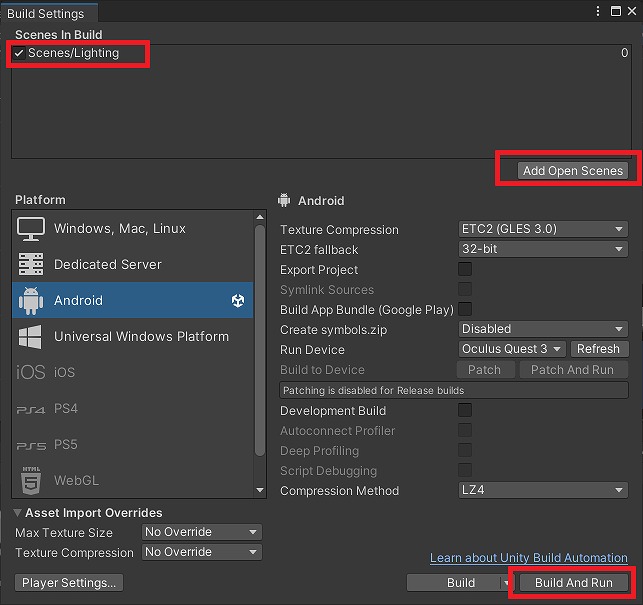This screenshot has width=643, height=605.
Task: Enable the Development Build checkbox
Action: tap(465, 410)
